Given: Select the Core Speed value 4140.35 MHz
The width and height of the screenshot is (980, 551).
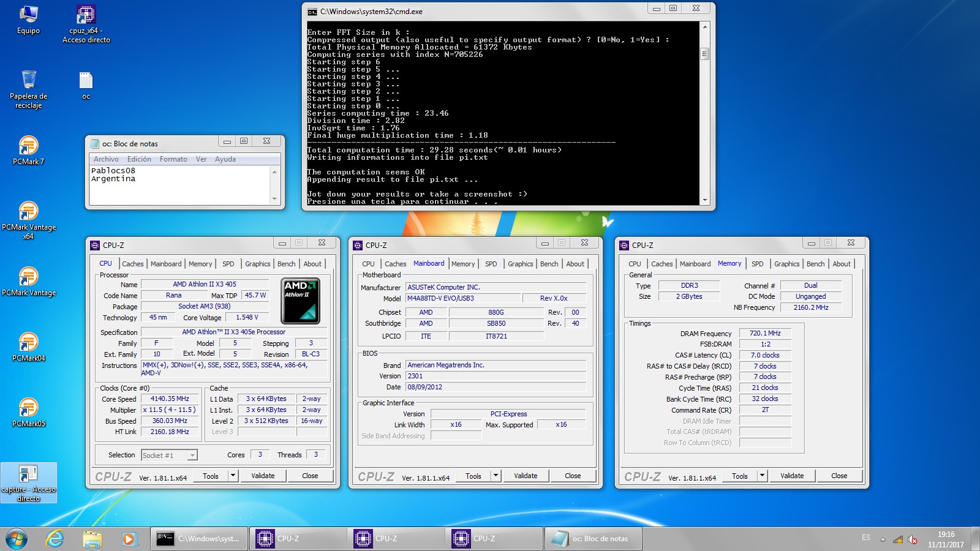Looking at the screenshot, I should [170, 399].
